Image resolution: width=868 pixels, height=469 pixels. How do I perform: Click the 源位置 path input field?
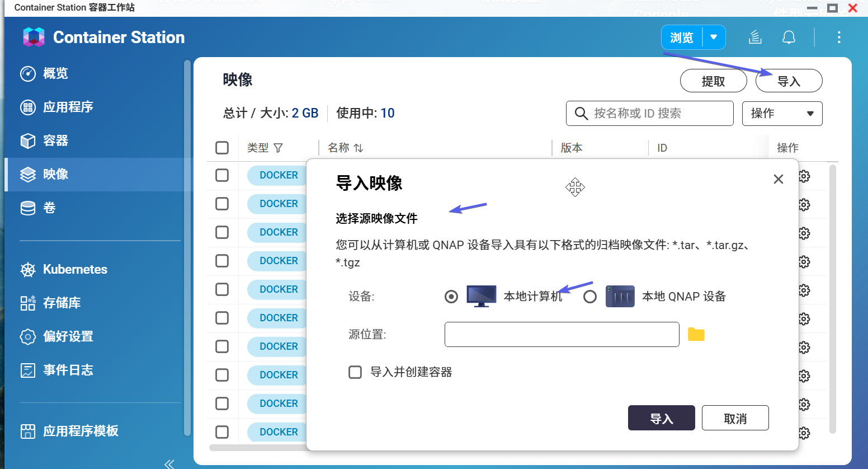coord(562,334)
